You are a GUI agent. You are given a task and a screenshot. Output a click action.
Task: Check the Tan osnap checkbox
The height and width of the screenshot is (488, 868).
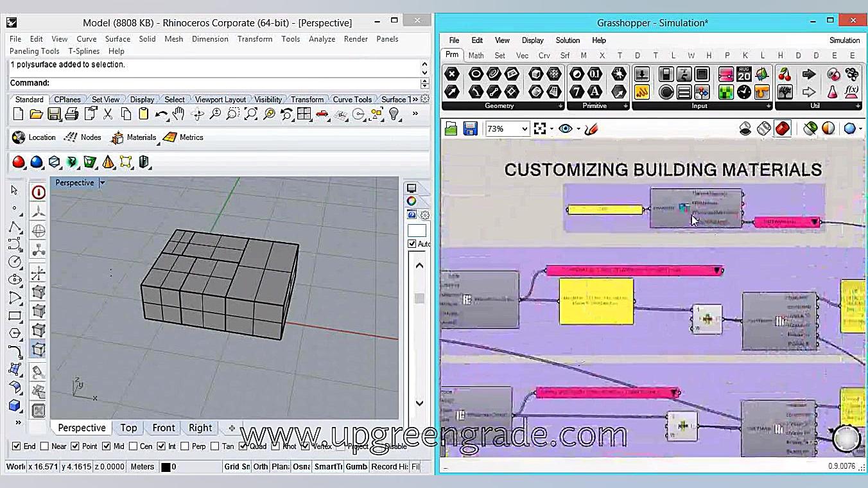coord(215,446)
